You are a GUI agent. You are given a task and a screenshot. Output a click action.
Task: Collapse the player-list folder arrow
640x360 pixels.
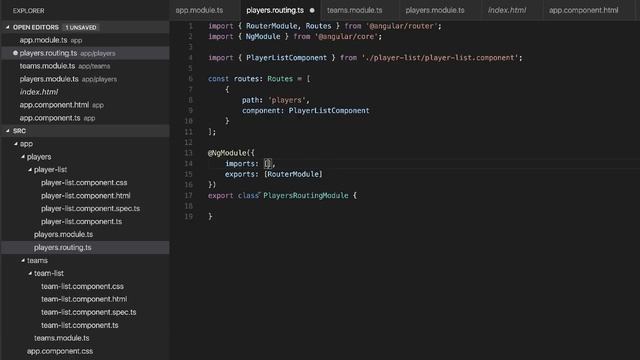tap(30, 170)
